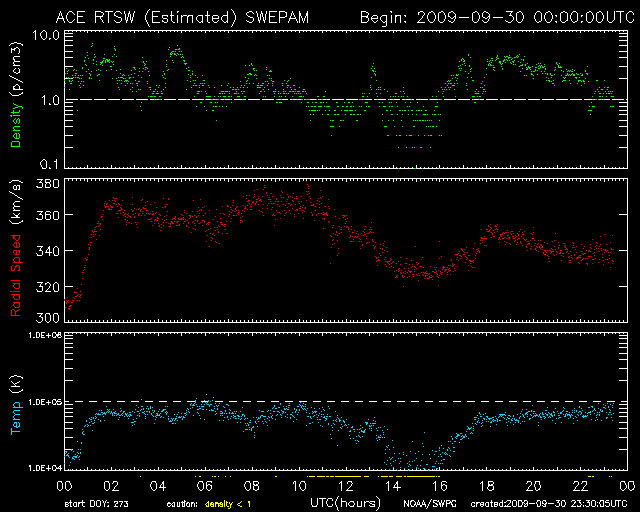Click the "1.0E+06" temperature axis value
This screenshot has height=512, width=640.
pyautogui.click(x=45, y=335)
